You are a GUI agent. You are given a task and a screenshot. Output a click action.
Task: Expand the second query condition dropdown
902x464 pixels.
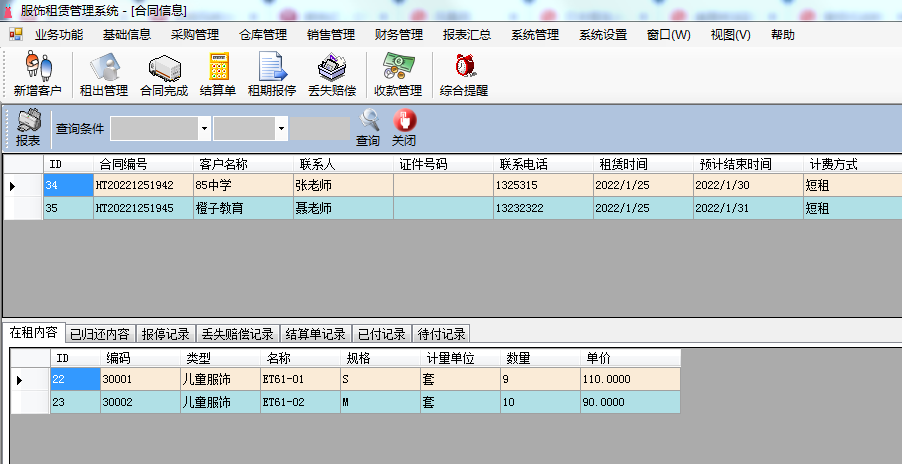282,128
